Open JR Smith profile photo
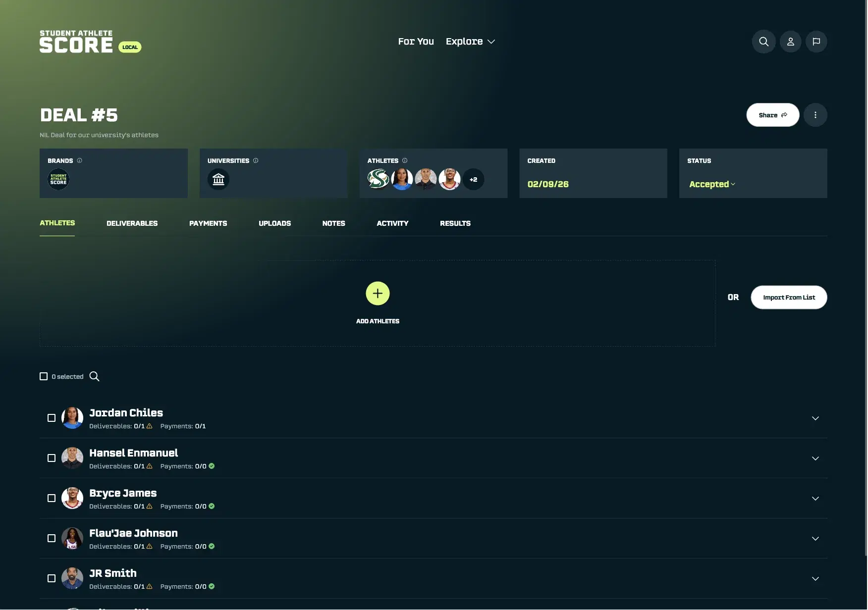 pyautogui.click(x=72, y=578)
